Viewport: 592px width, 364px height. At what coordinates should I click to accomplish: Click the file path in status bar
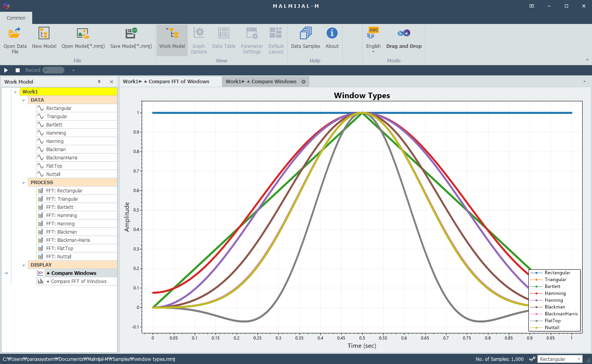coord(89,359)
